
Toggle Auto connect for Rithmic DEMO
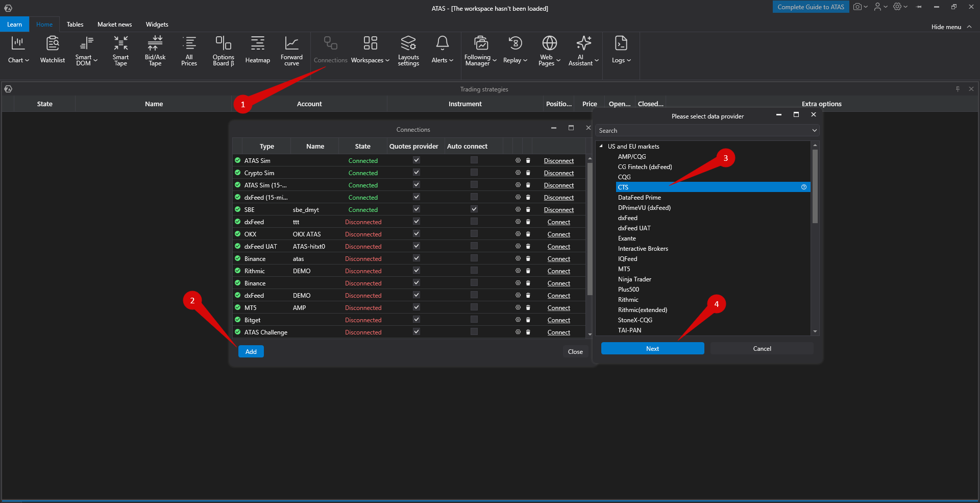[474, 270]
